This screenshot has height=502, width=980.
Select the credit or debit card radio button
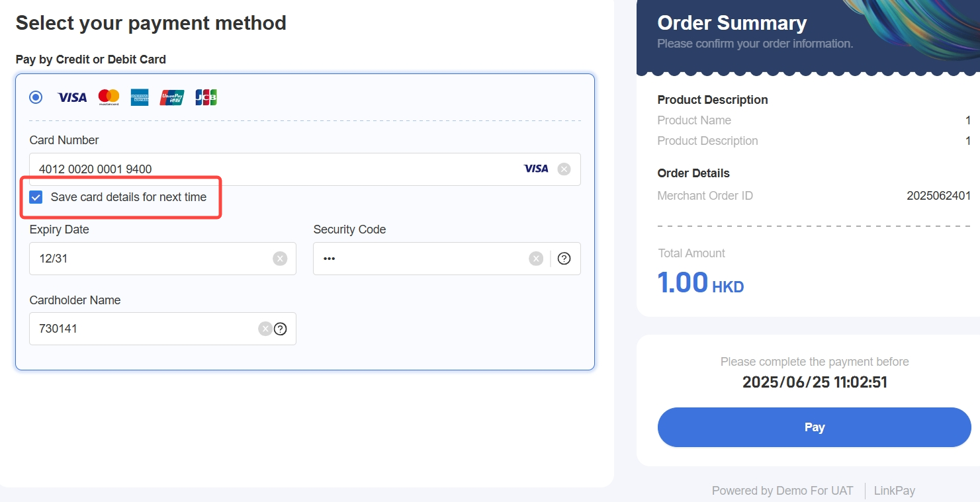(36, 98)
